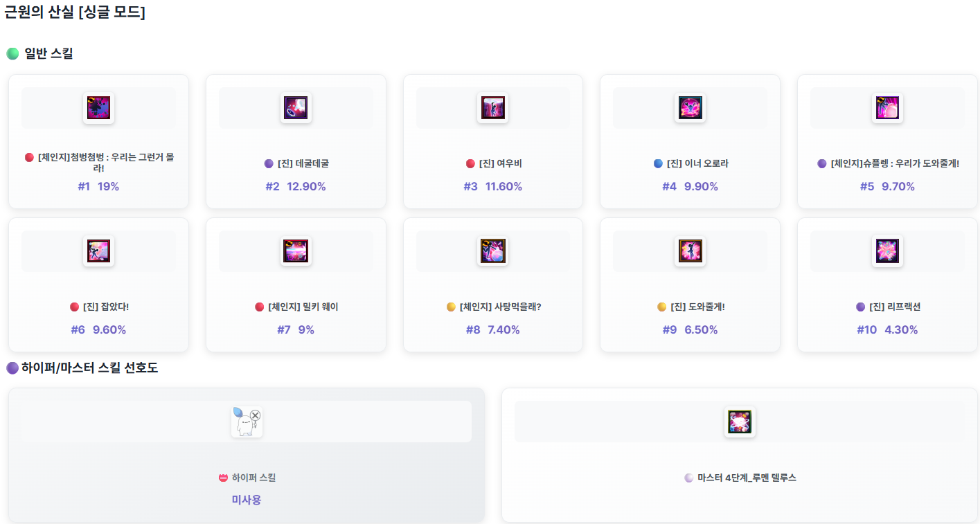Image resolution: width=980 pixels, height=524 pixels.
Task: Click the red dot beside [진] 여우비
Action: pos(470,164)
